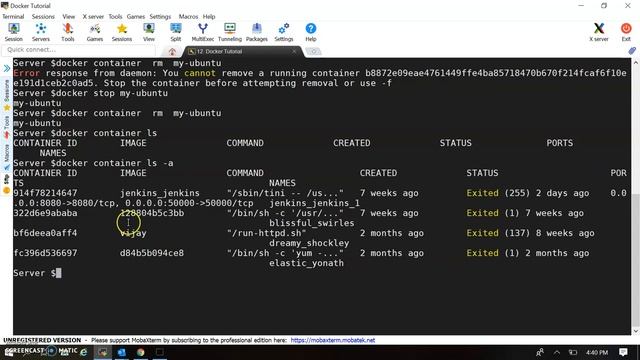
Task: Click the name elastic_yonath
Action: (306, 263)
